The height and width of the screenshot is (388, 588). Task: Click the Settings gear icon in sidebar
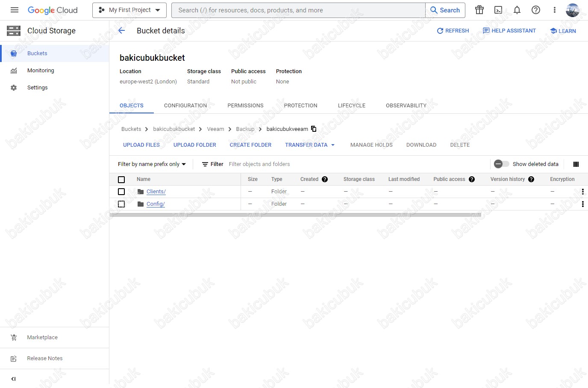14,88
